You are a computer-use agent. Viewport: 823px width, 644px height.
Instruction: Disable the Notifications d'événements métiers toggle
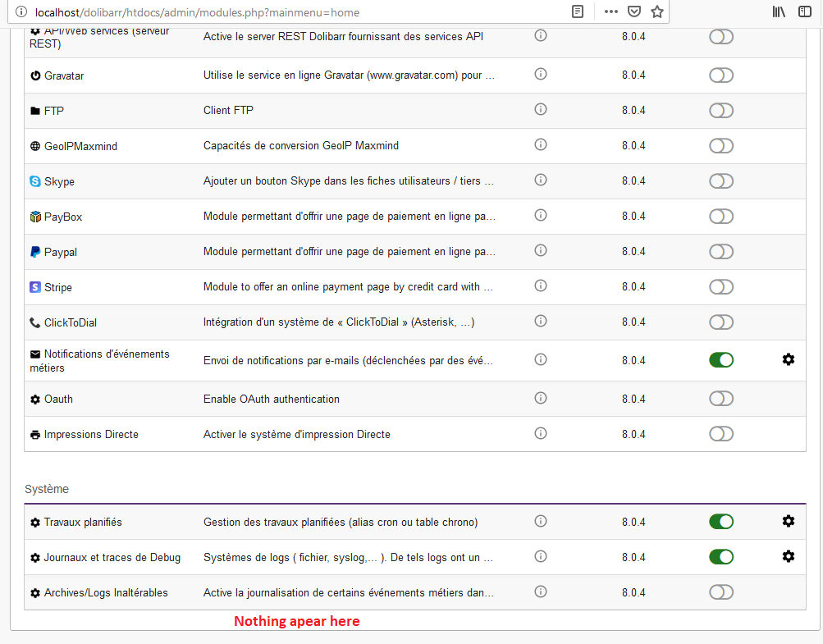coord(720,360)
